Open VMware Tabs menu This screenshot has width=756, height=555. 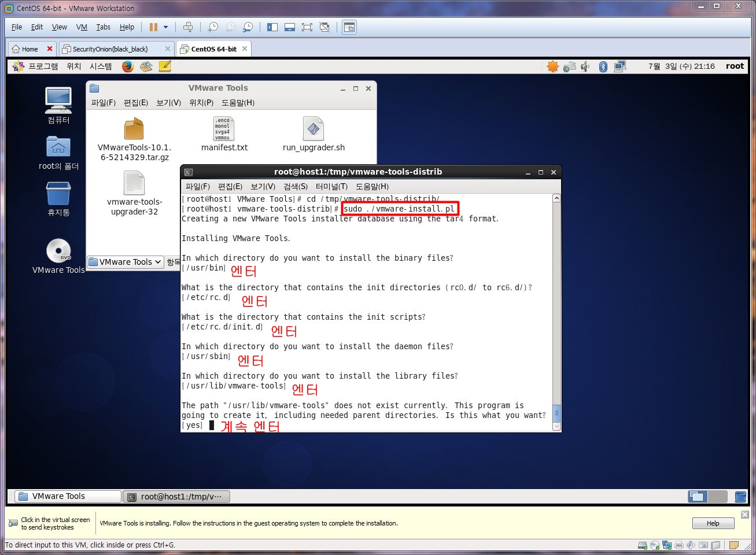(x=104, y=27)
